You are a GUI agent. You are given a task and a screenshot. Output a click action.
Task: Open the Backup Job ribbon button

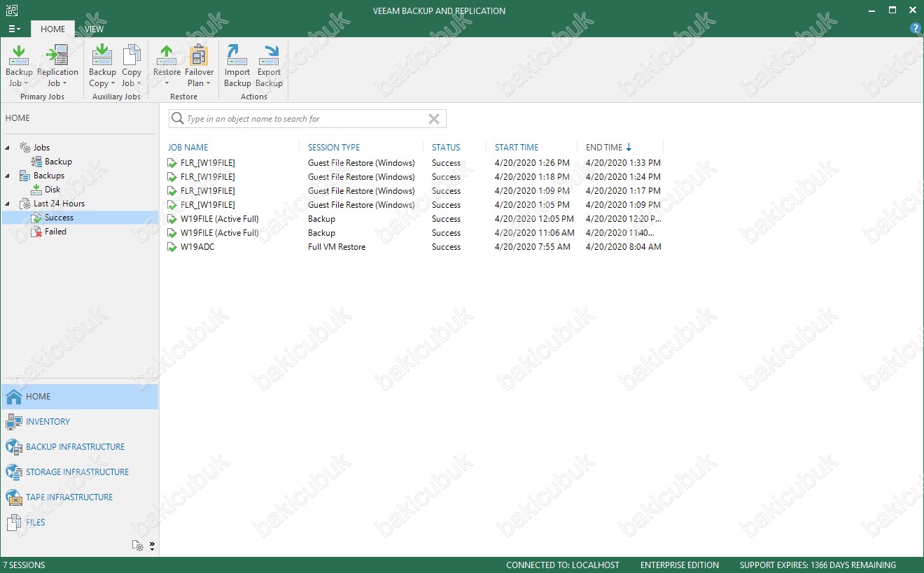pos(19,66)
